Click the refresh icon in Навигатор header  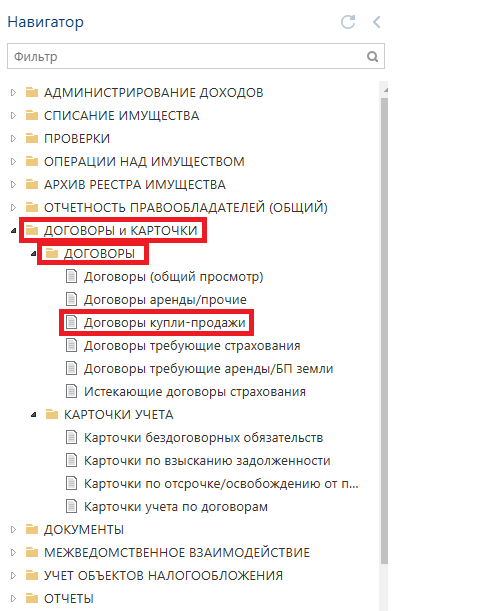(x=348, y=22)
